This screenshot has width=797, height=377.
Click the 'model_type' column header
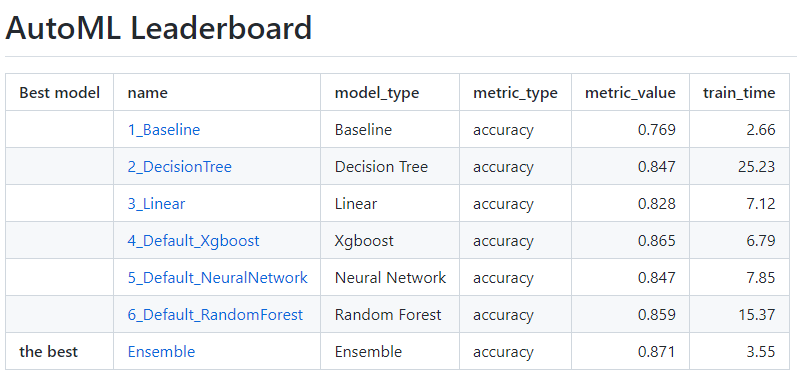coord(377,93)
